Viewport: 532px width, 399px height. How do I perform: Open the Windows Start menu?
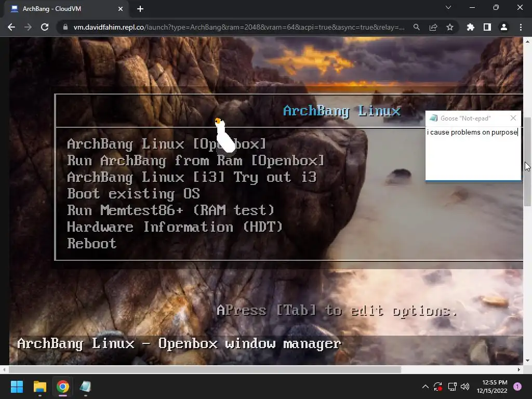tap(17, 387)
